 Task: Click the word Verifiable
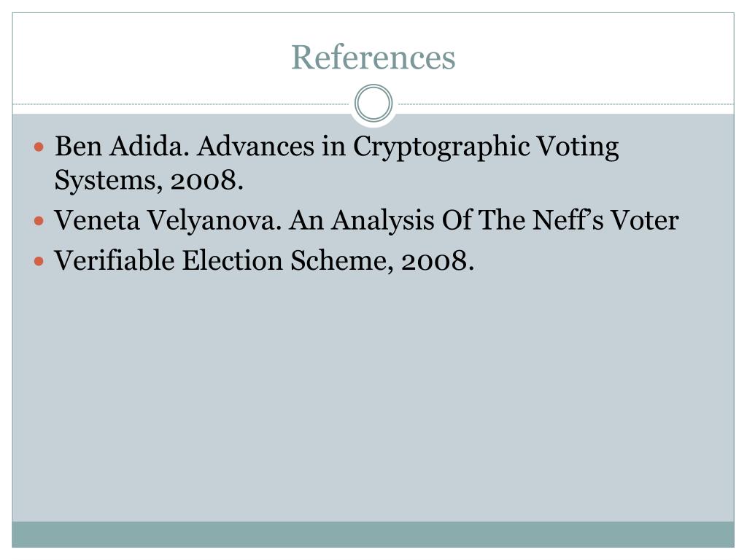click(115, 260)
